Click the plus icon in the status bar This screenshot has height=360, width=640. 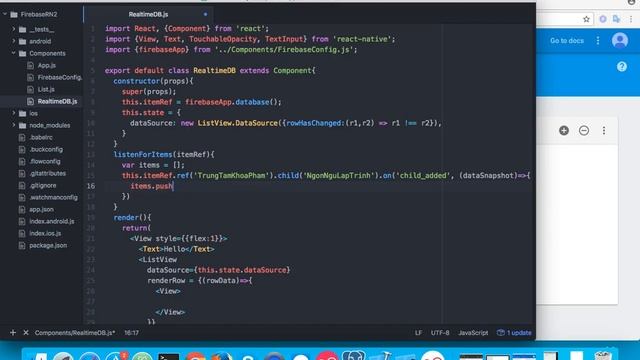click(13, 333)
